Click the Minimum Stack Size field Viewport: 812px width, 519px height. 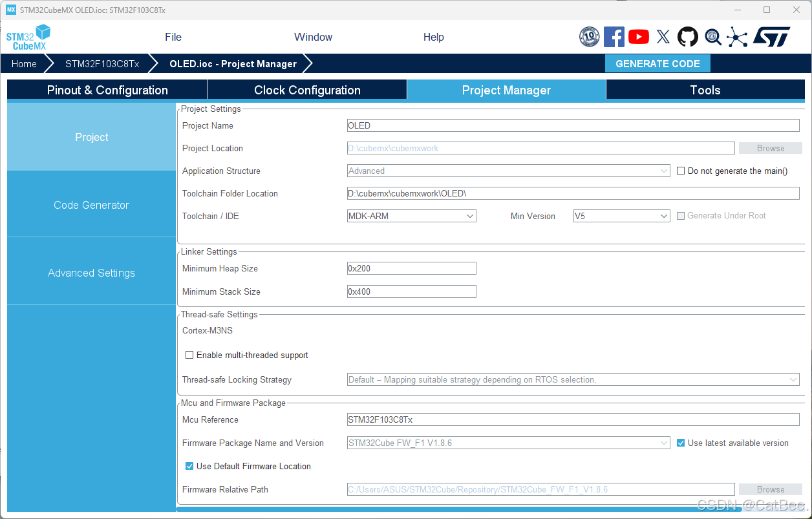[x=412, y=291]
